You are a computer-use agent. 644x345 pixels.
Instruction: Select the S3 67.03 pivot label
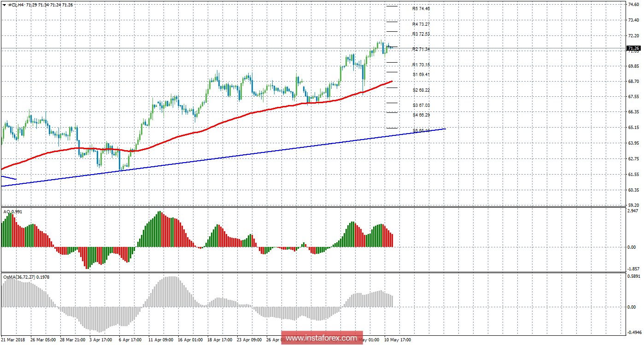click(421, 105)
